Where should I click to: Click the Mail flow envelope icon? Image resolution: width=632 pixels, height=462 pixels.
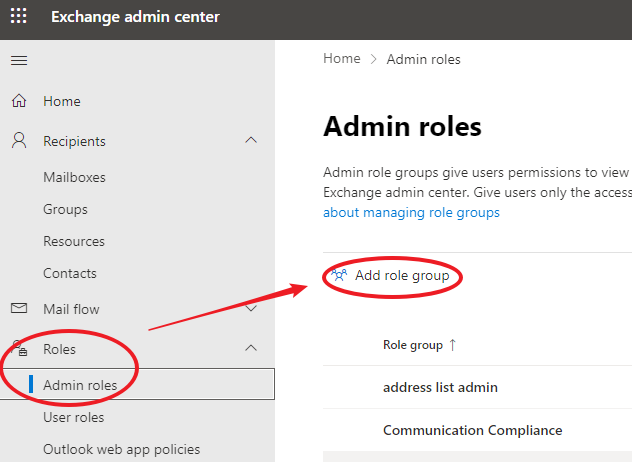pos(19,308)
